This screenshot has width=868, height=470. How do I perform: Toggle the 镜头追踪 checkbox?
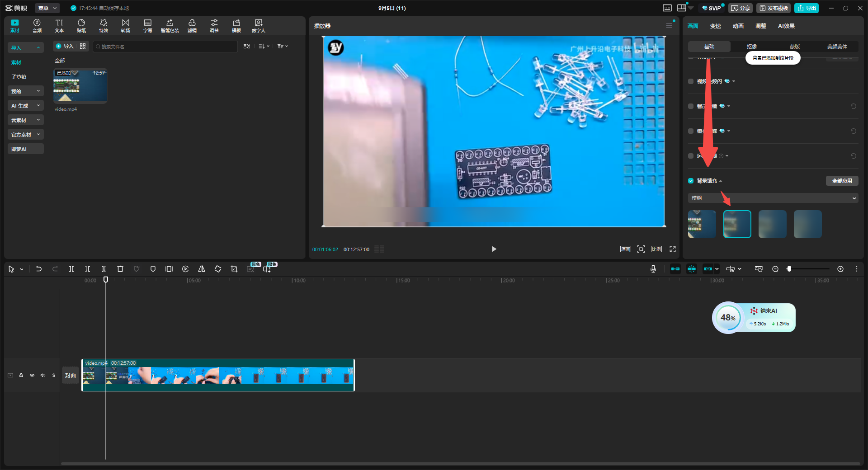tap(691, 131)
